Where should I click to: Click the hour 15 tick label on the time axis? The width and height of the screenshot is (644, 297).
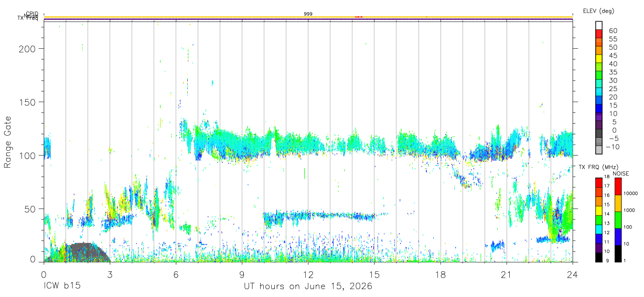(x=374, y=274)
